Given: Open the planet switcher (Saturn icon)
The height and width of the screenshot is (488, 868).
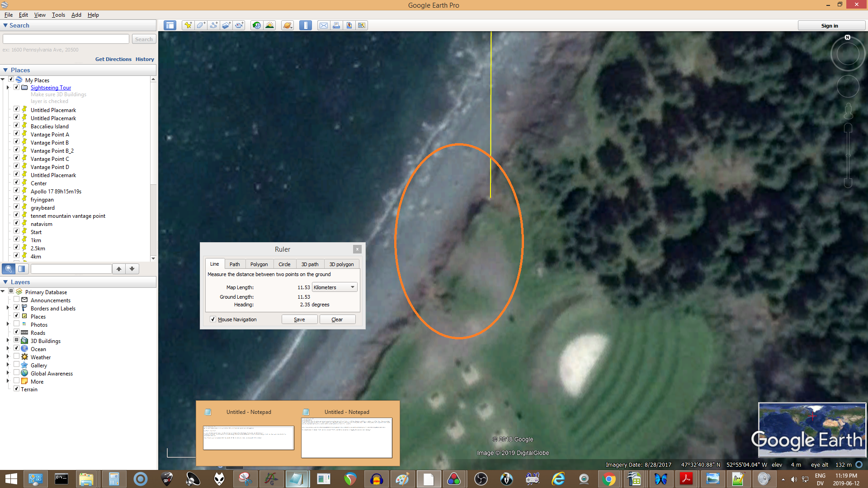Looking at the screenshot, I should [288, 25].
